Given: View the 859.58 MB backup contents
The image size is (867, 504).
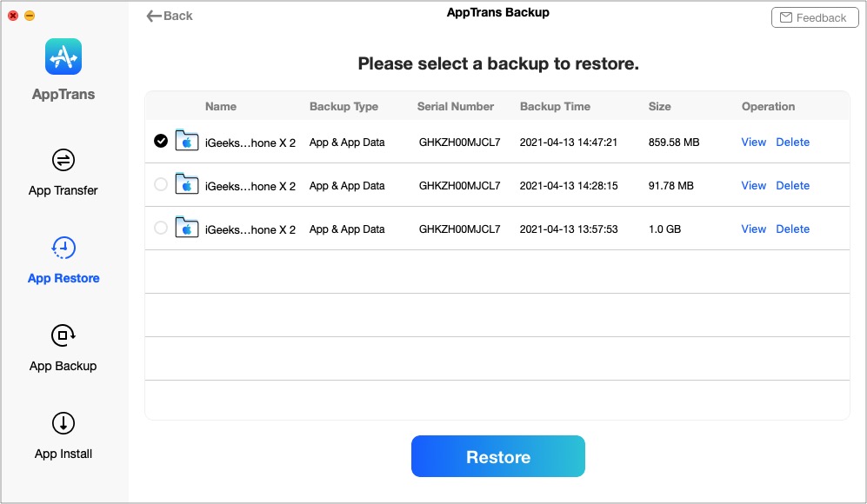Looking at the screenshot, I should (x=753, y=142).
